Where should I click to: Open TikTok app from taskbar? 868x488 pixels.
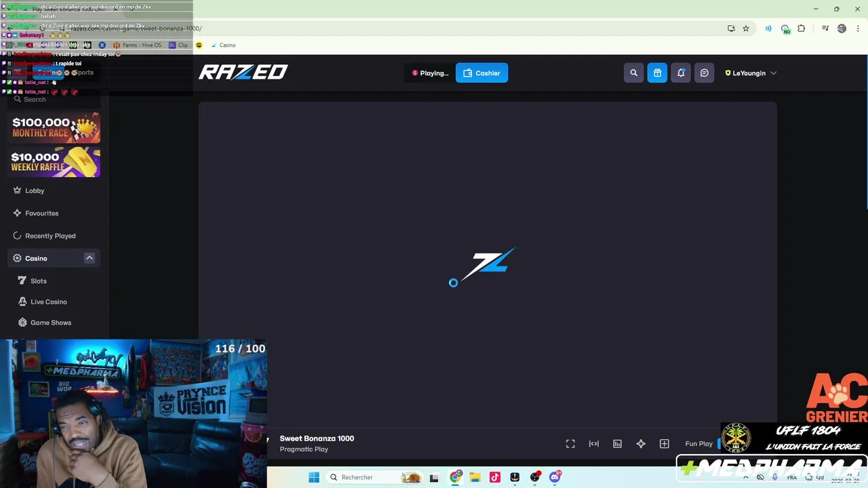click(x=495, y=477)
